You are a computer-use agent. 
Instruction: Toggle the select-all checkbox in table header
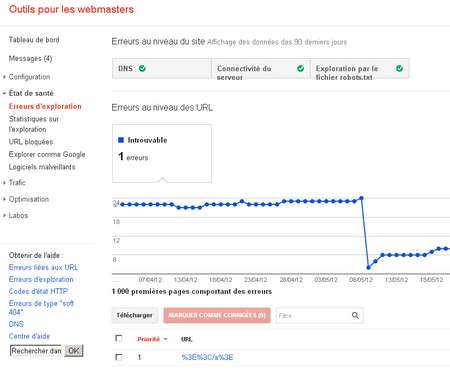(x=118, y=339)
